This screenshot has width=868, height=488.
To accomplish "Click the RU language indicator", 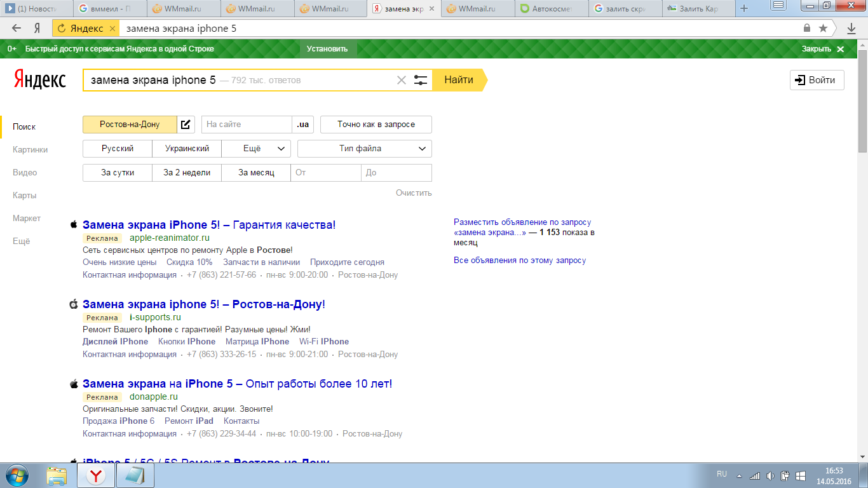I will point(722,474).
